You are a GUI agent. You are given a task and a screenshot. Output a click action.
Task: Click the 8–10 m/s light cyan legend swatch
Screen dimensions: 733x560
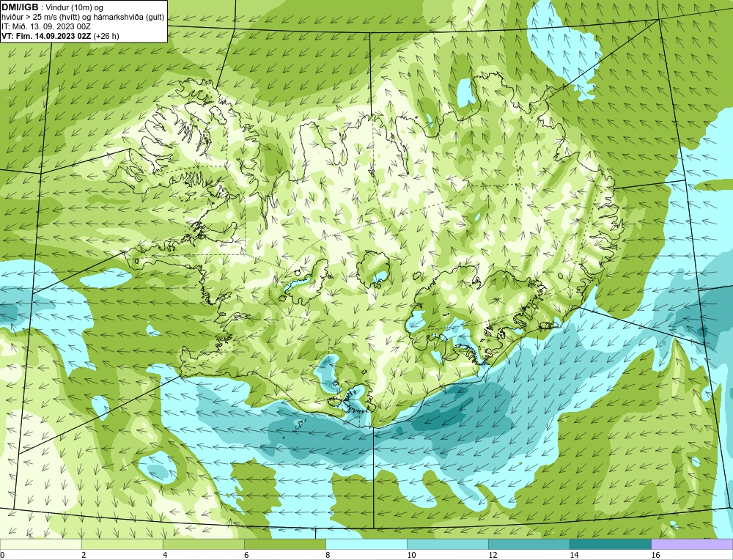coord(366,544)
